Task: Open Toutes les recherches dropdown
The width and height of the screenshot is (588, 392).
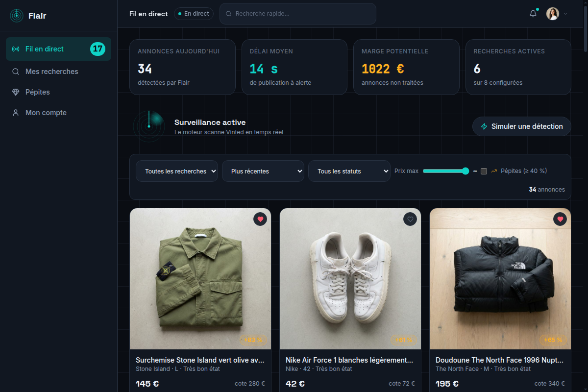Action: [x=177, y=171]
